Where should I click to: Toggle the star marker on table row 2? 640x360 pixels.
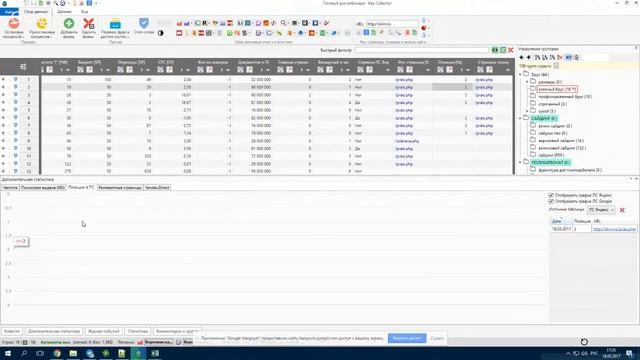(3, 87)
